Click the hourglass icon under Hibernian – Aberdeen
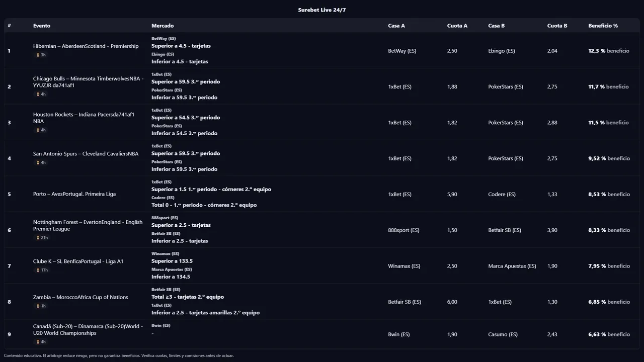This screenshot has width=644, height=362. [38, 55]
